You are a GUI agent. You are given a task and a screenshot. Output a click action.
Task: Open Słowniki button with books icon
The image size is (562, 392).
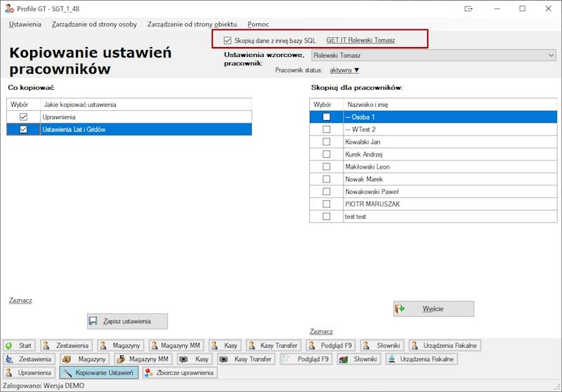pos(359,359)
